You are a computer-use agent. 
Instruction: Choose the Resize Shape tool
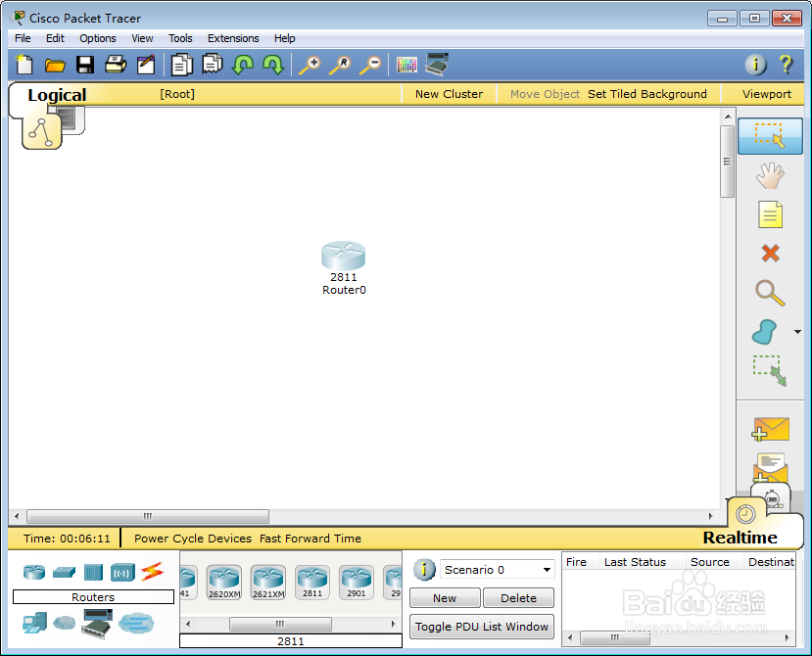pos(770,371)
